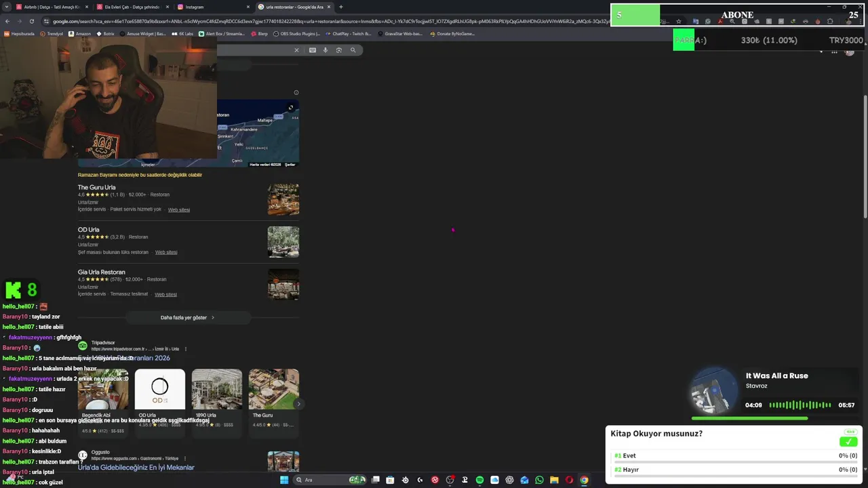Click the page vertical scrollbar
Image resolution: width=868 pixels, height=488 pixels.
pos(865,156)
